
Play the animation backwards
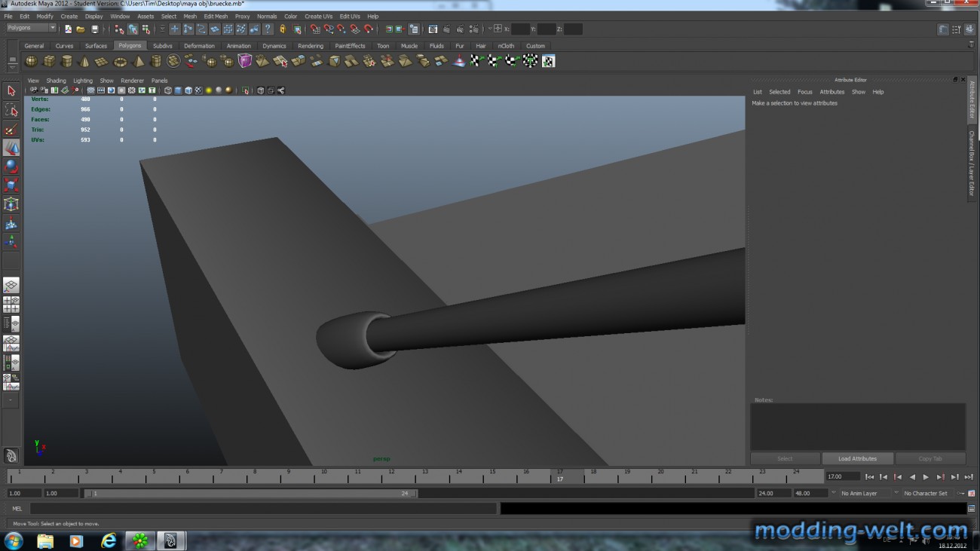point(912,477)
